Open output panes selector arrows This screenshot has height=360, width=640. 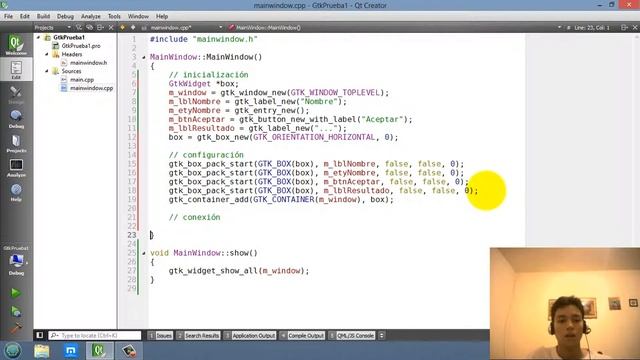(x=382, y=335)
